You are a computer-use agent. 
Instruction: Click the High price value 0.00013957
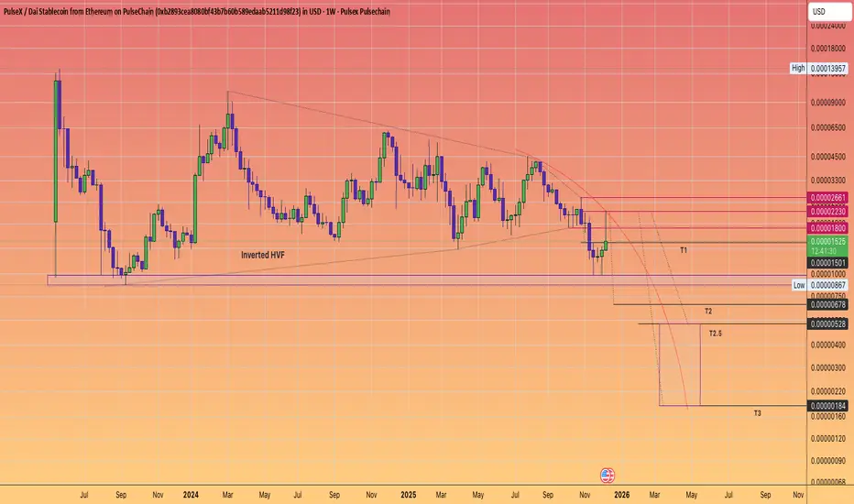click(x=827, y=68)
